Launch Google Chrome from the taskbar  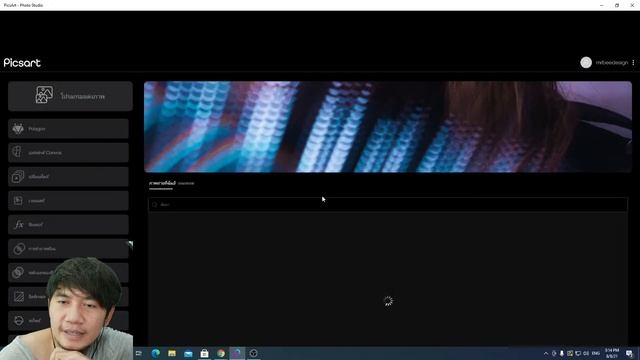(221, 353)
